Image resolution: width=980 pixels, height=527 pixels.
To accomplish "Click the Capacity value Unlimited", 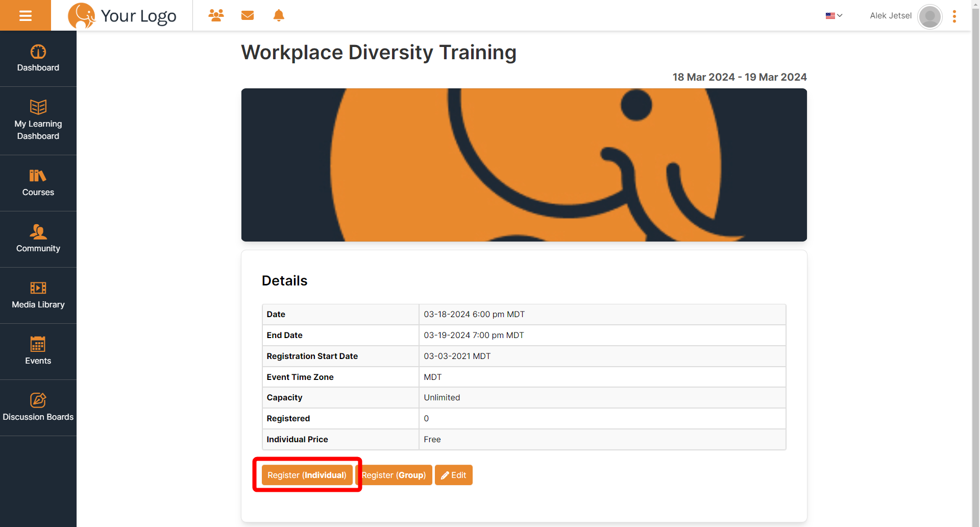I will (442, 397).
